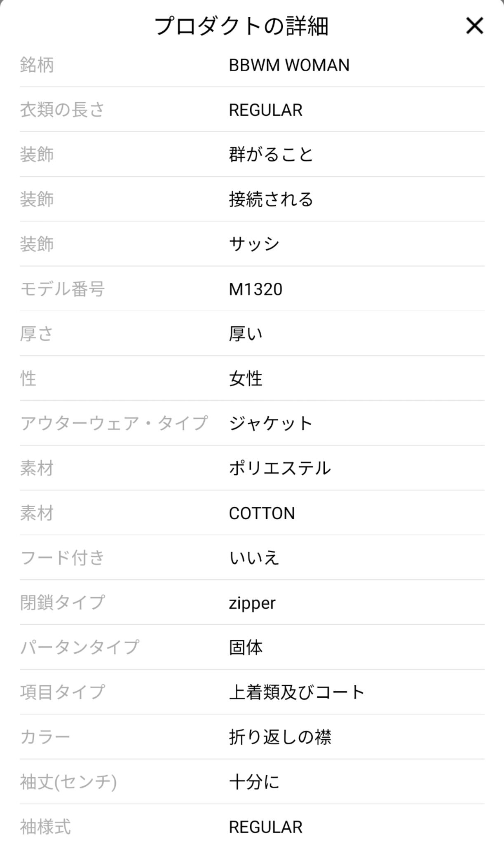Click the サッシ decoration value

[x=254, y=244]
